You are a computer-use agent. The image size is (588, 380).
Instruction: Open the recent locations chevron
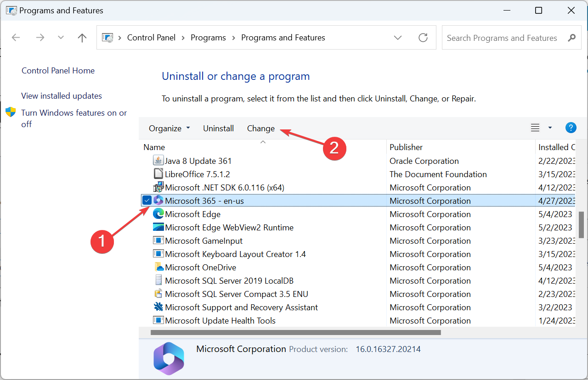point(61,38)
